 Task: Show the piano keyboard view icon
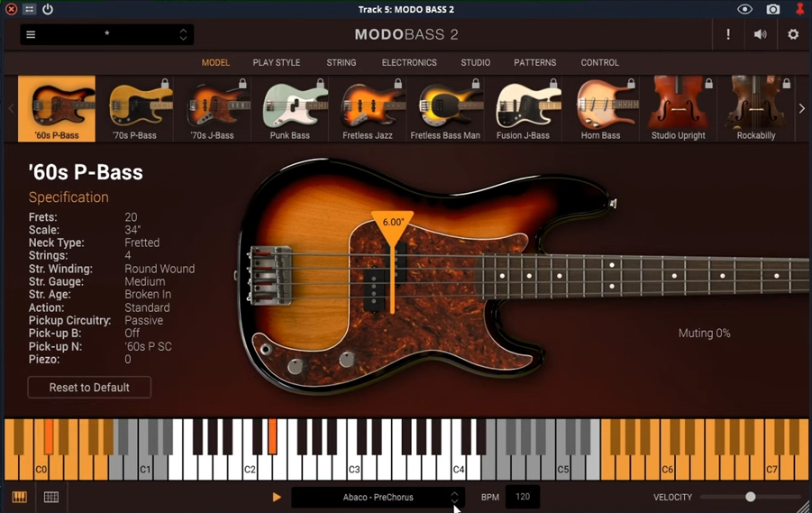click(19, 497)
